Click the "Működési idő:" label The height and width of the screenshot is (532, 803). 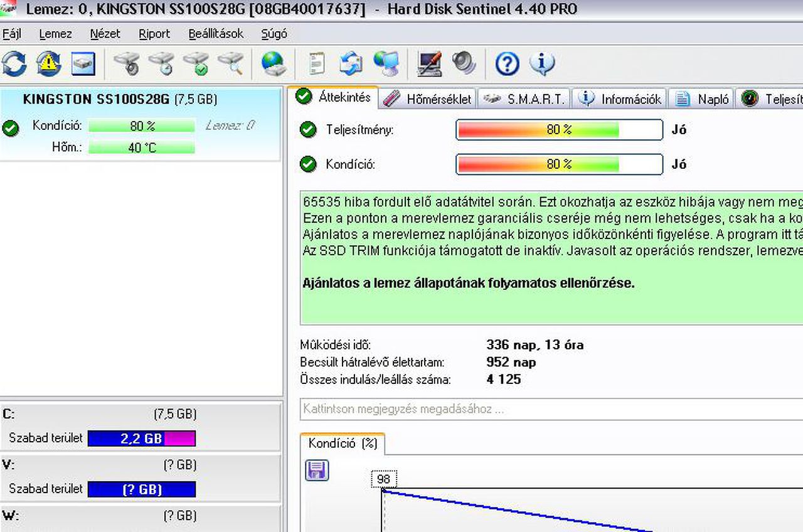pos(336,344)
